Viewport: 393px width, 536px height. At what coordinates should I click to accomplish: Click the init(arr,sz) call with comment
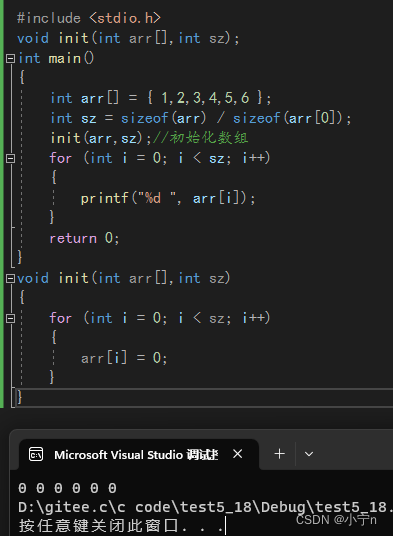149,138
